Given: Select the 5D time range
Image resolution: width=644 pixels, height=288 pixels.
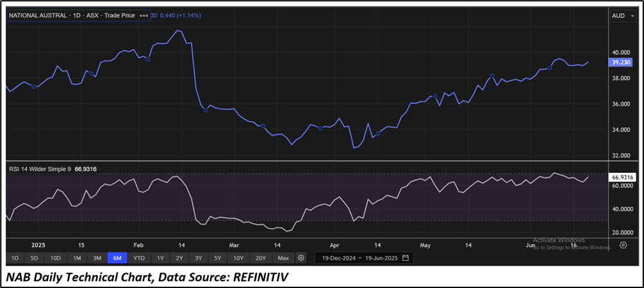Looking at the screenshot, I should tap(35, 258).
